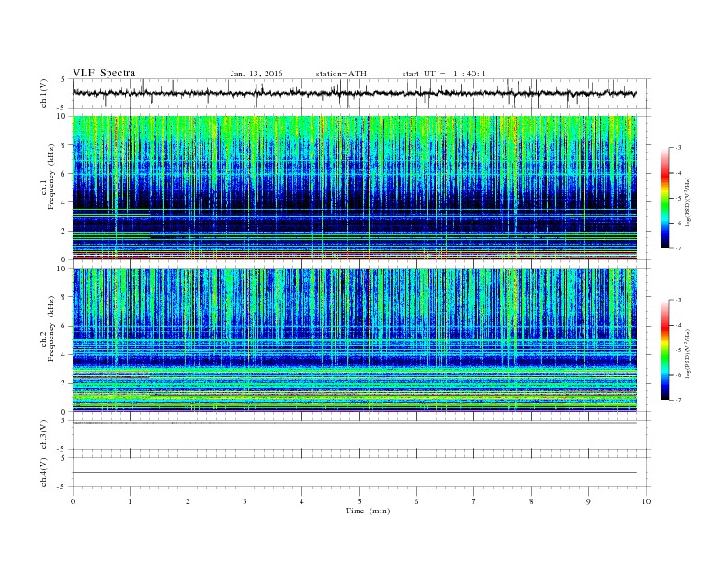728x563 pixels.
Task: Click the "0" tick on the time axis
Action: click(73, 501)
